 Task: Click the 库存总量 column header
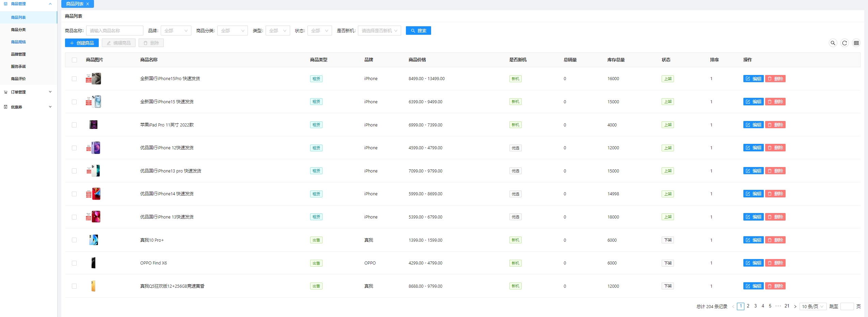click(616, 60)
